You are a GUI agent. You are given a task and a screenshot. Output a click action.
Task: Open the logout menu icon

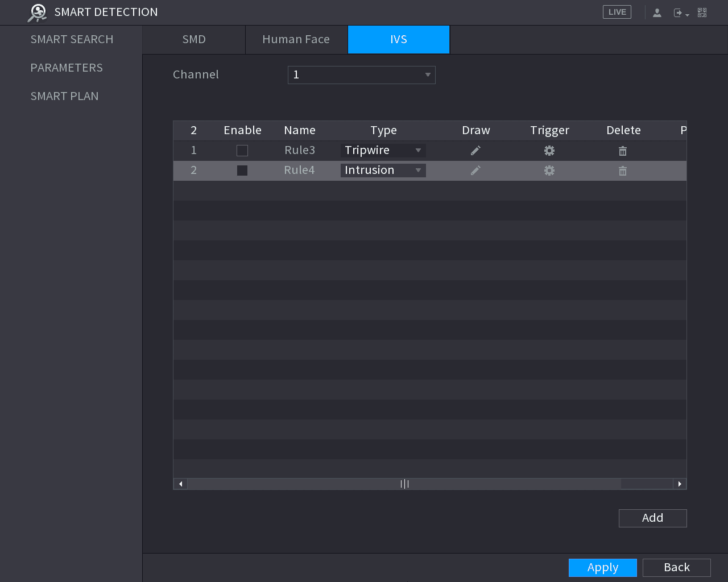[681, 13]
